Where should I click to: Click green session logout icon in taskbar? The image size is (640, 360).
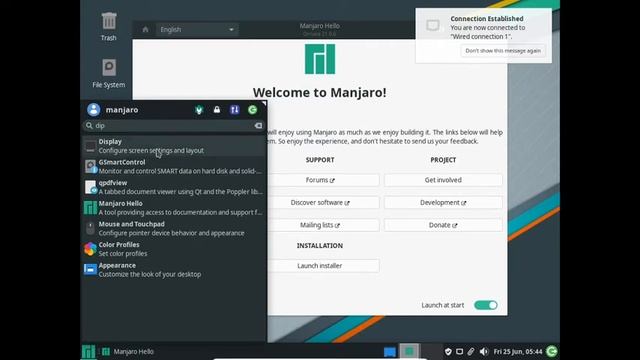click(x=552, y=351)
